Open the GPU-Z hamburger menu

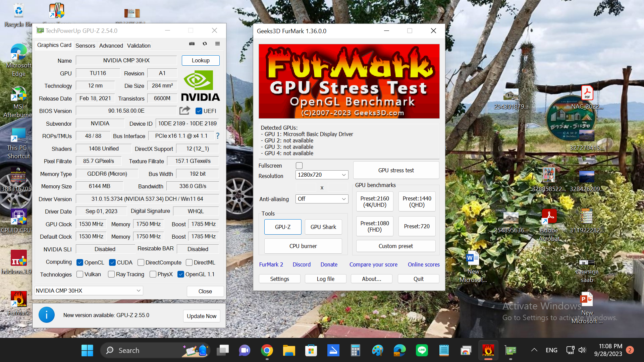tap(217, 44)
